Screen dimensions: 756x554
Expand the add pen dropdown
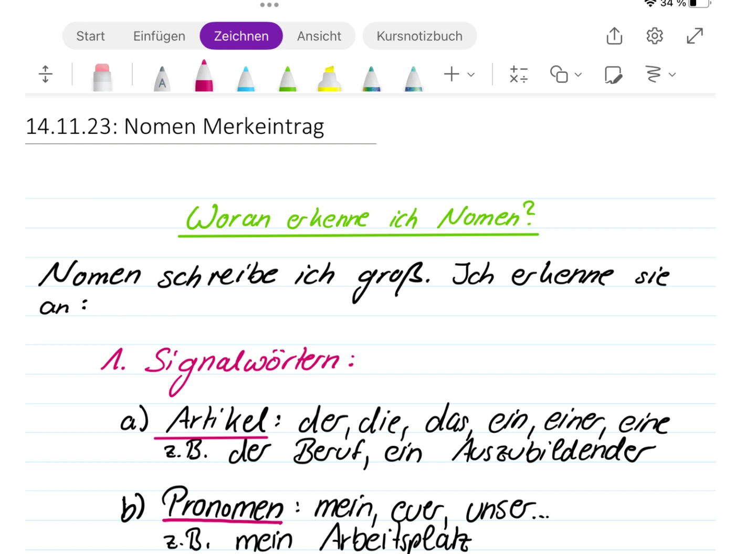point(471,74)
